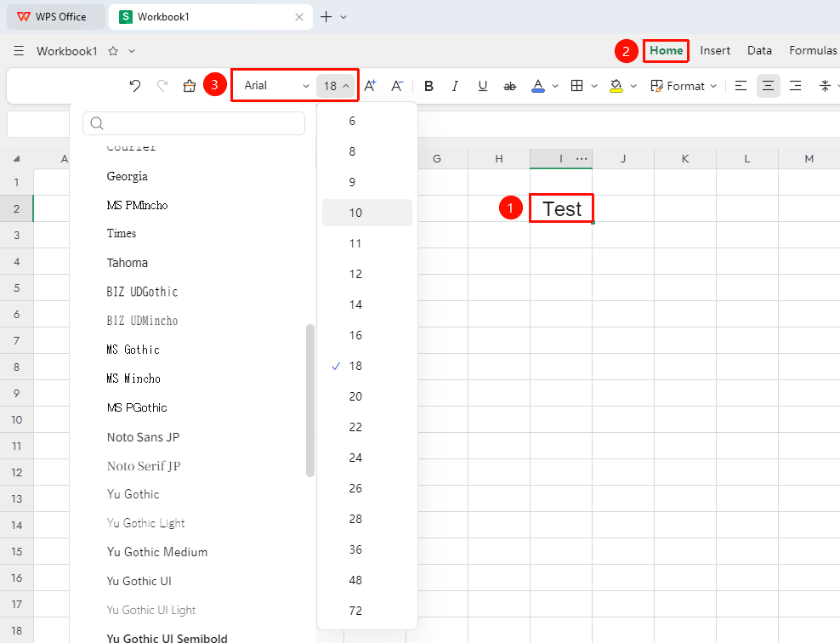This screenshot has width=840, height=643.
Task: Increase font size with A+ icon
Action: coord(370,86)
